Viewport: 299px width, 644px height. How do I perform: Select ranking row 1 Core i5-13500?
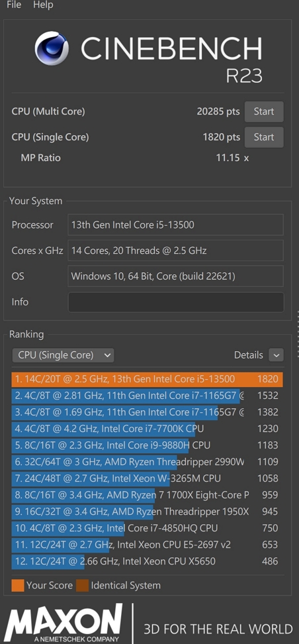148,379
